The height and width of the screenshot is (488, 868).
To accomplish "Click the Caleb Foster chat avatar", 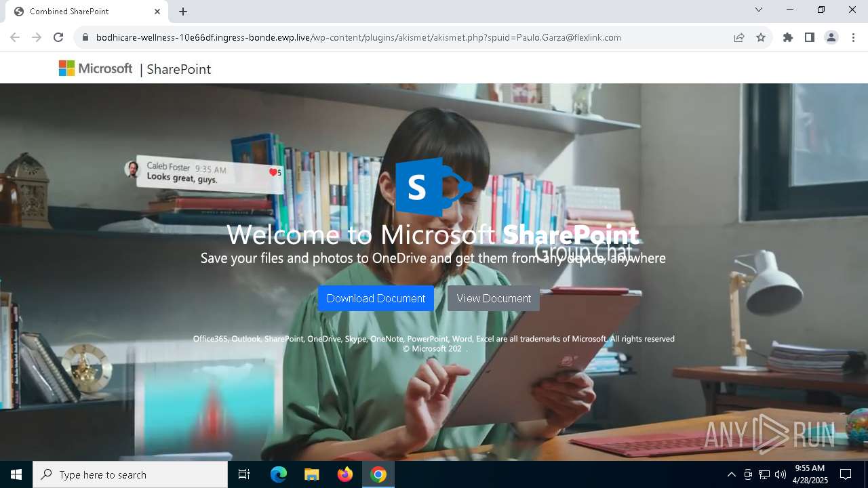I will tap(133, 169).
